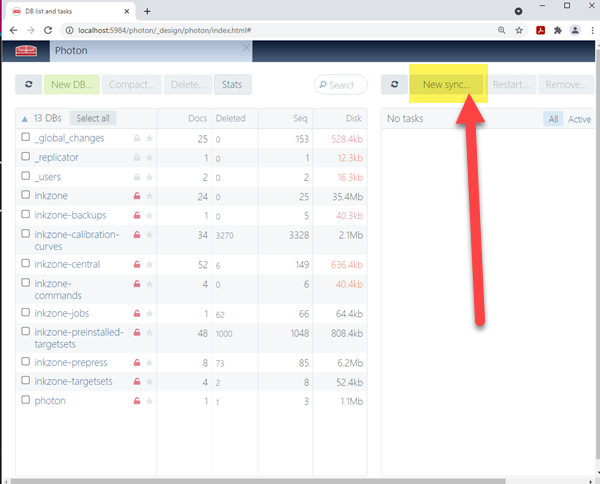The image size is (600, 484).
Task: Sort by the Docs column header
Action: (x=197, y=119)
